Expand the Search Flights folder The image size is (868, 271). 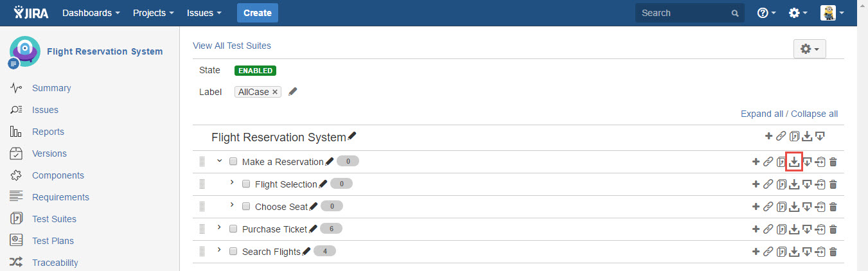click(x=220, y=250)
